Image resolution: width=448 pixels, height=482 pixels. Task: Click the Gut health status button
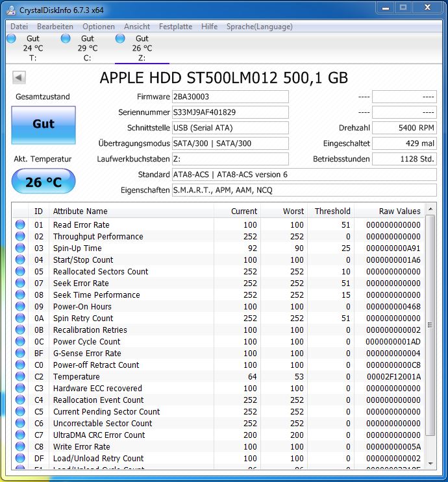[44, 125]
